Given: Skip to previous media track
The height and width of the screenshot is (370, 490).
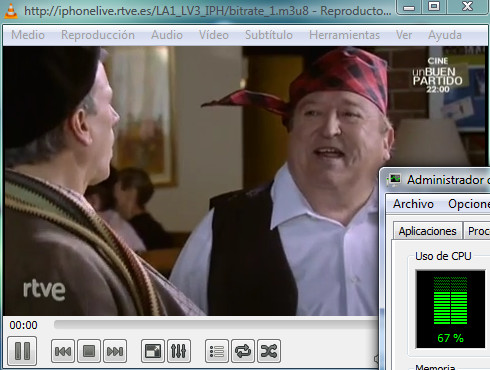Looking at the screenshot, I should (x=63, y=351).
